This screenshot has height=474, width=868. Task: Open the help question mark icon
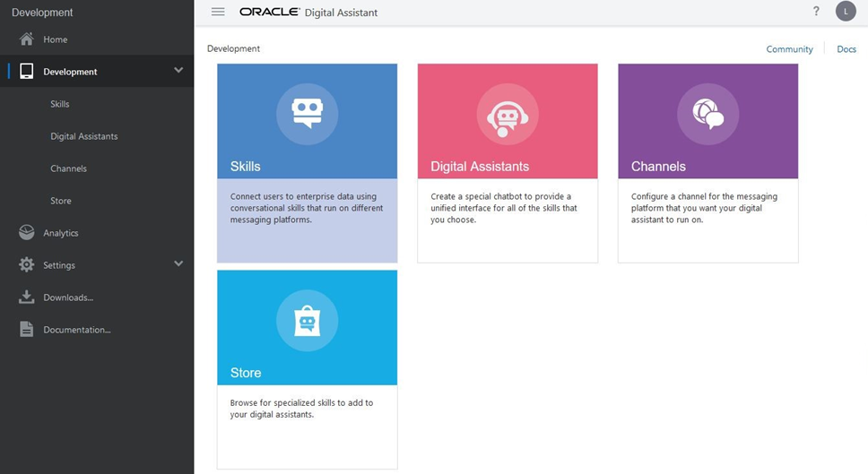(816, 11)
